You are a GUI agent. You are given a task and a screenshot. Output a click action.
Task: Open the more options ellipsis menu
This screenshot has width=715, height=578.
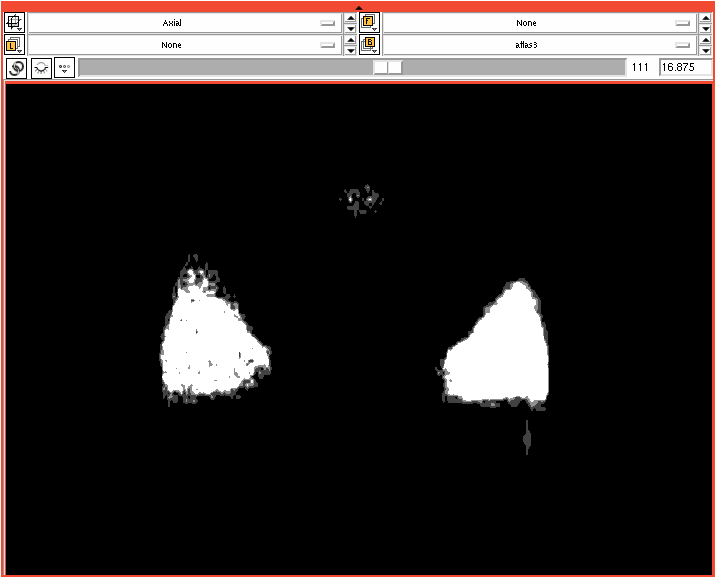click(64, 68)
